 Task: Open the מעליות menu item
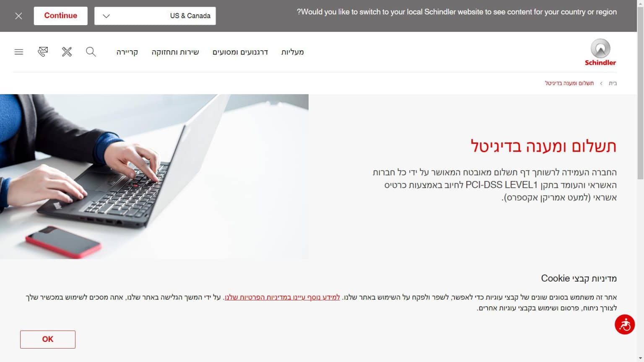pyautogui.click(x=292, y=52)
